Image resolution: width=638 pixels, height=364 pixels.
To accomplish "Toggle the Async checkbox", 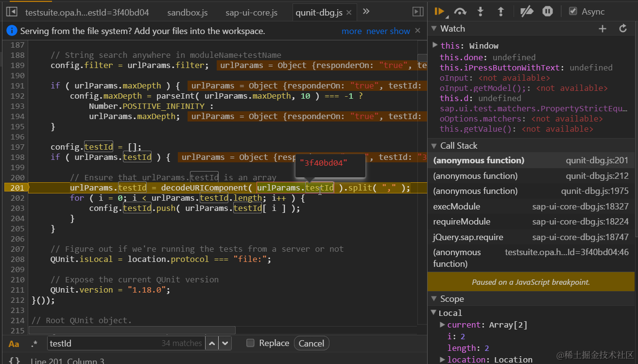I will click(573, 11).
